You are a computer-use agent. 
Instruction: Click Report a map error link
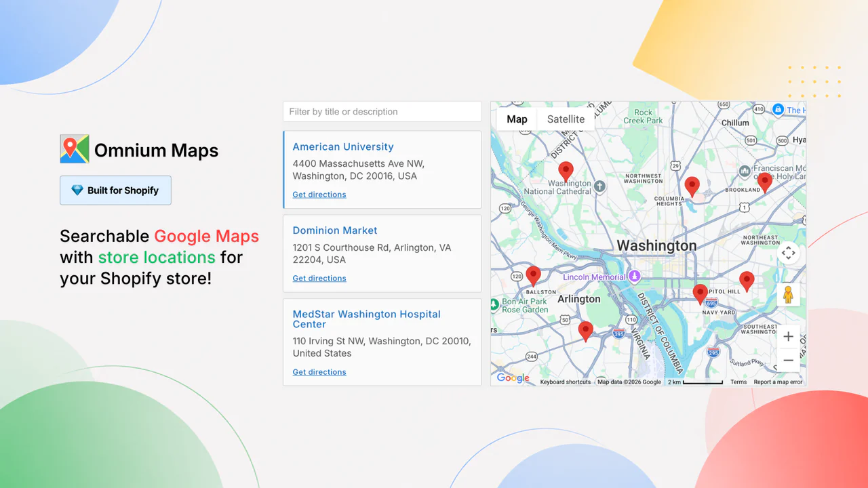[778, 382]
